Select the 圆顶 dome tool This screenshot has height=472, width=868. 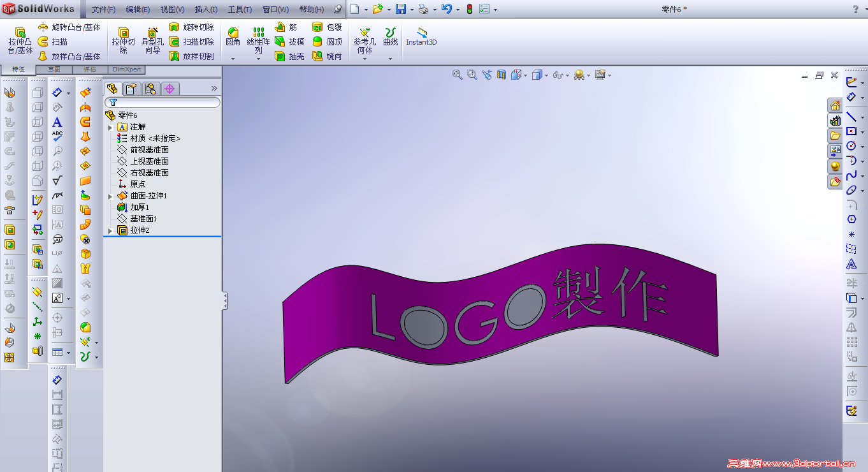point(327,41)
